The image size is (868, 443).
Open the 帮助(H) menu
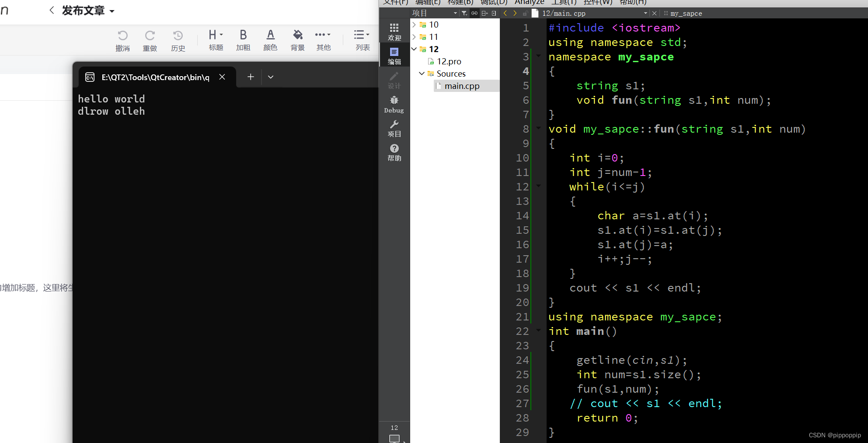(633, 2)
